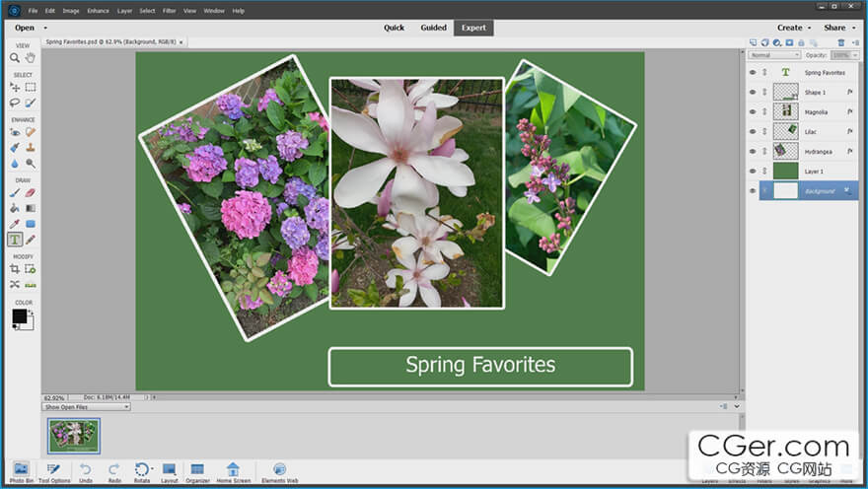
Task: Toggle visibility of the Magnolia layer
Action: [x=753, y=111]
